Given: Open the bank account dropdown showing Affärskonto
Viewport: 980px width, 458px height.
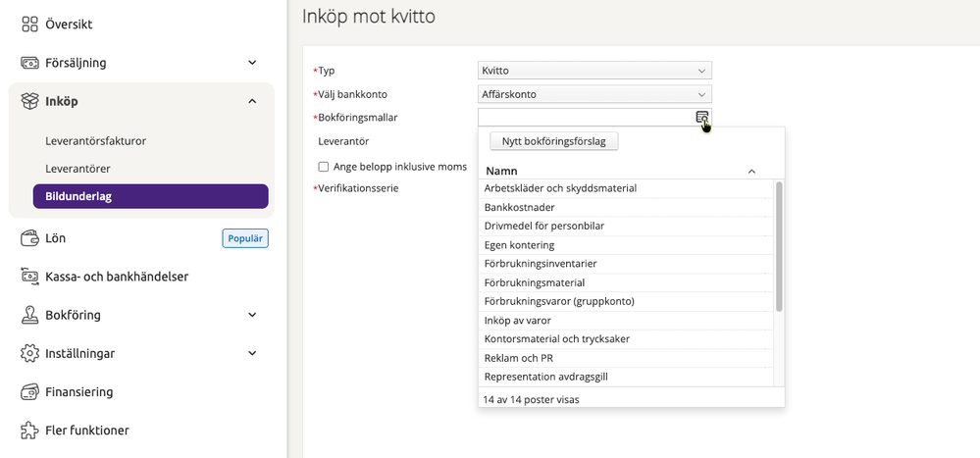Looking at the screenshot, I should pos(594,94).
